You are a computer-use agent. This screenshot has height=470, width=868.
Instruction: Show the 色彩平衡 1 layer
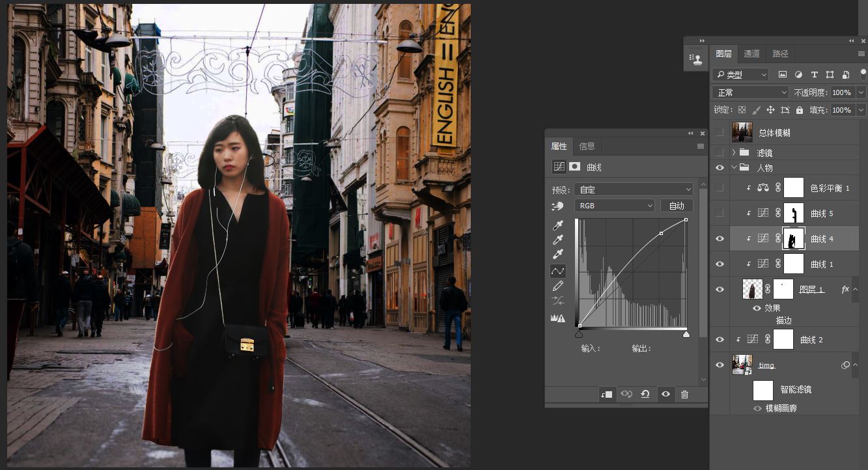pos(720,188)
